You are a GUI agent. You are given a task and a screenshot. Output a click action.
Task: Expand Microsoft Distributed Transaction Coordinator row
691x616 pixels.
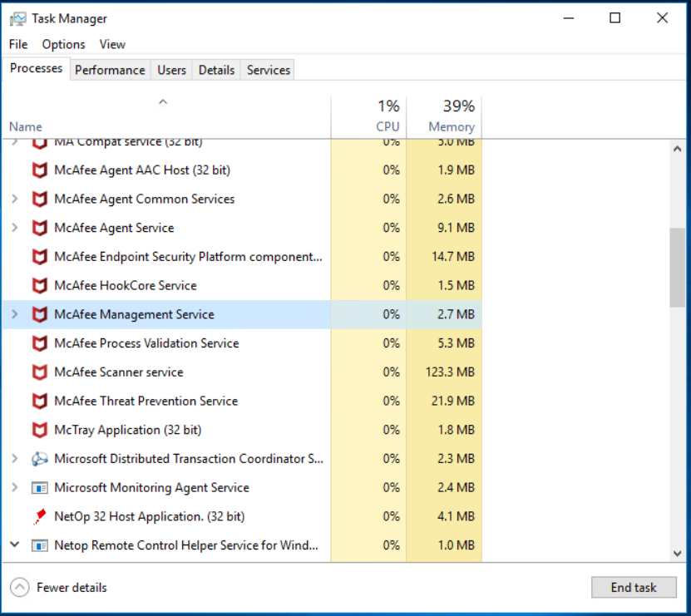coord(14,458)
